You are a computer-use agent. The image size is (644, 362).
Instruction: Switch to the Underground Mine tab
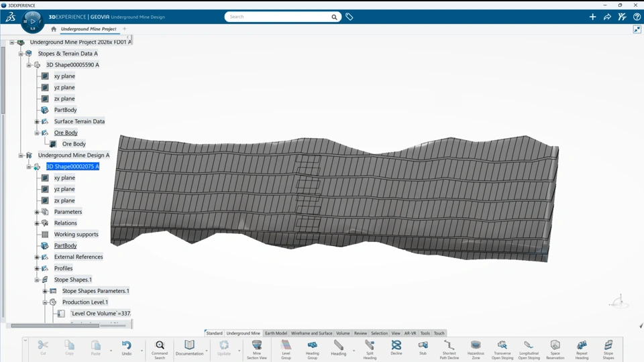coord(243,333)
